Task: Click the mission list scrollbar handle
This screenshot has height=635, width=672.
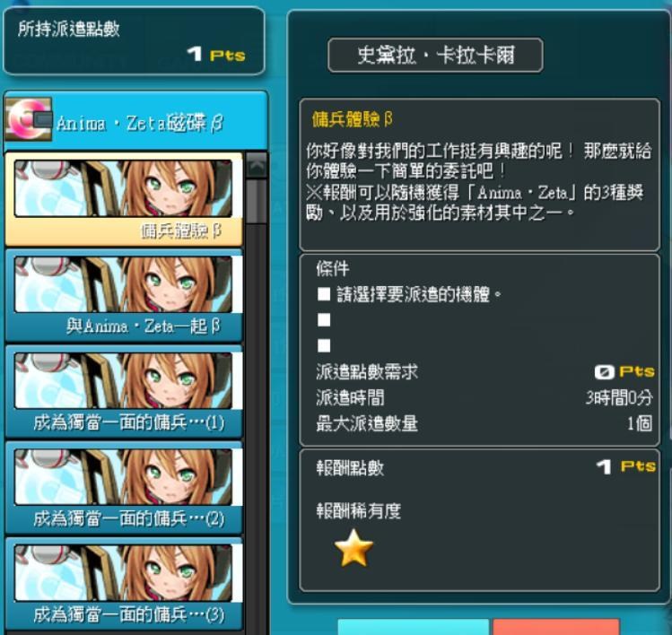Action: click(257, 202)
